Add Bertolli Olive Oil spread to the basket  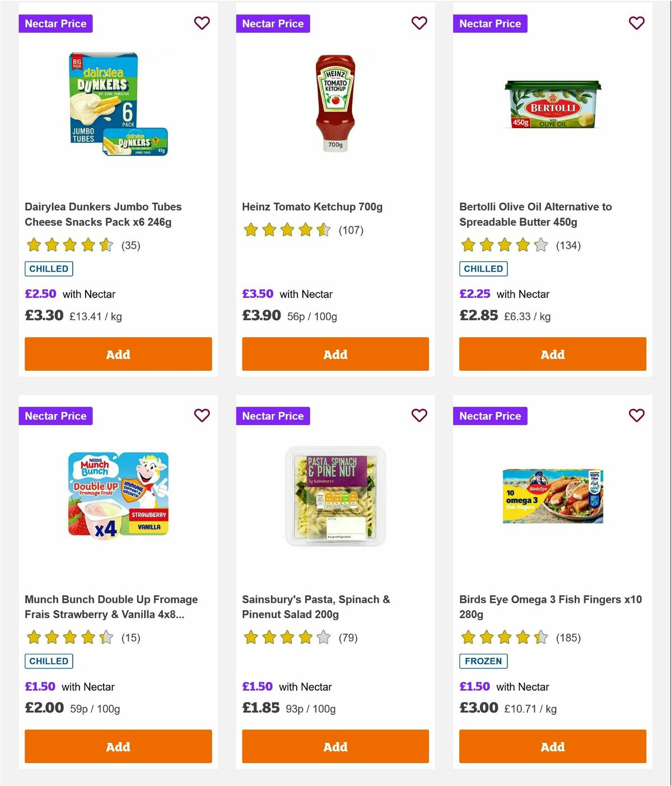point(552,354)
